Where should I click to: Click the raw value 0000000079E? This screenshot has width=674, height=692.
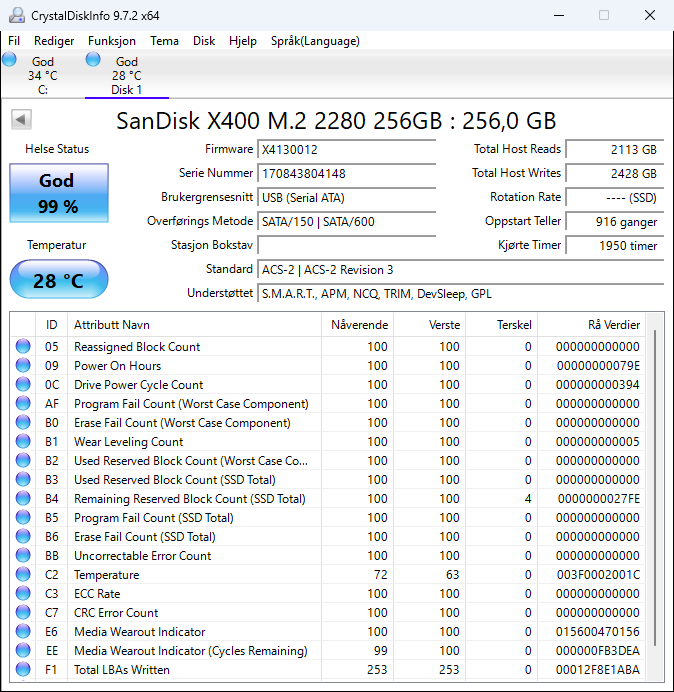click(x=598, y=366)
